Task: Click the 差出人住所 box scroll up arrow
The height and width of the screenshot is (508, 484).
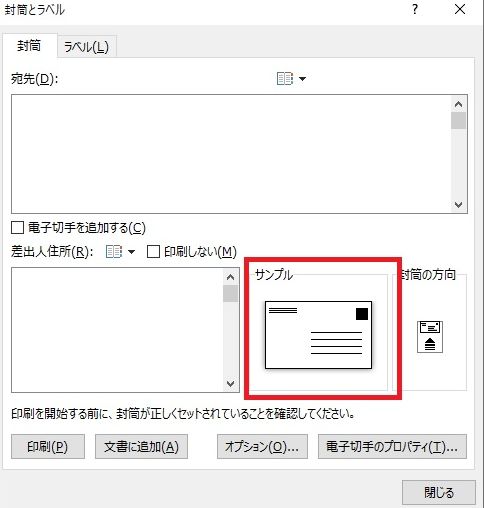Action: (230, 277)
